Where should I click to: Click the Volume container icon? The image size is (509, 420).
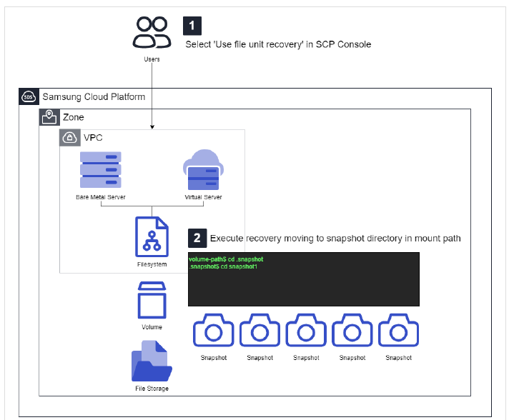[152, 300]
